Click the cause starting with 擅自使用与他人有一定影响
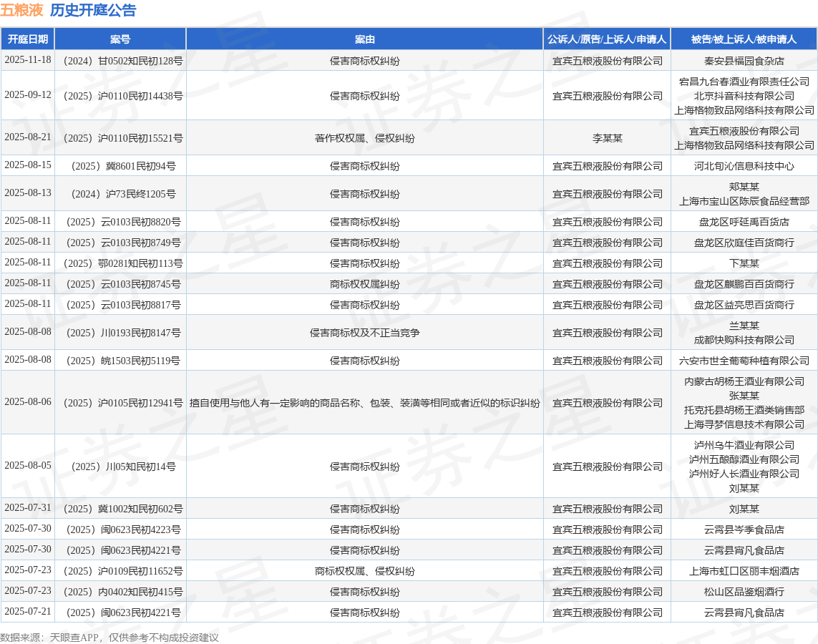Screen dimensions: 818x644 365,403
